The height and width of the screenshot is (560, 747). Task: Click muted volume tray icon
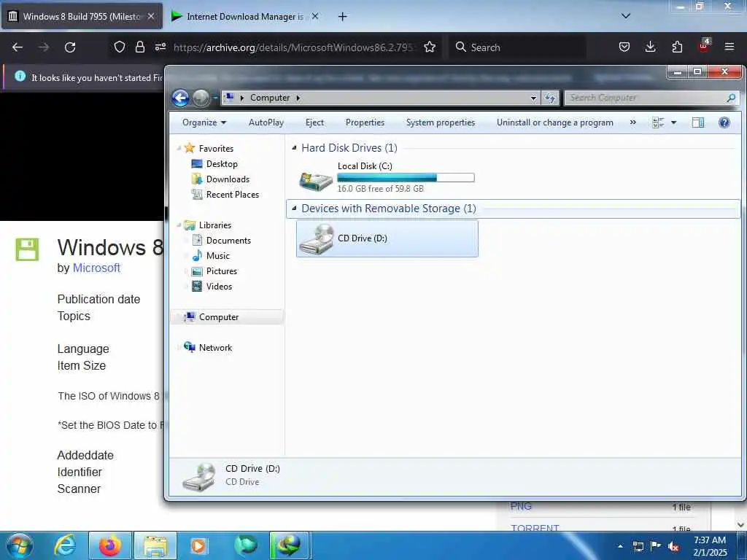coord(673,547)
